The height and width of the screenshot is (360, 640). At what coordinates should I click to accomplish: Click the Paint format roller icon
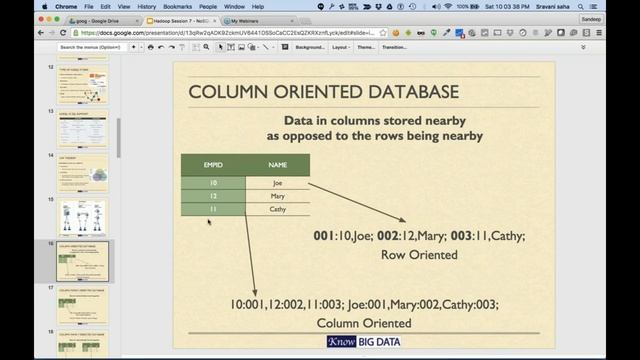tap(182, 47)
